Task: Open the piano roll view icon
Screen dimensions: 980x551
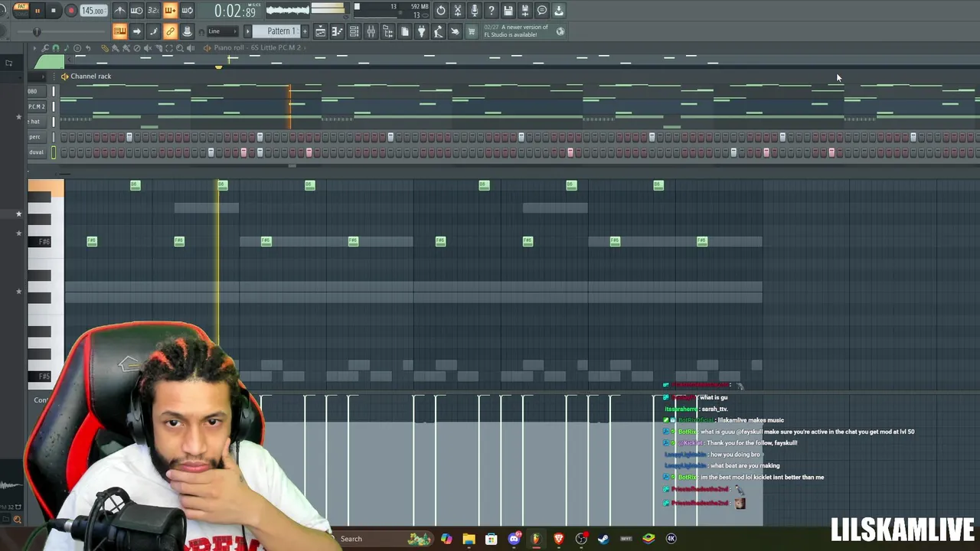Action: pyautogui.click(x=337, y=31)
